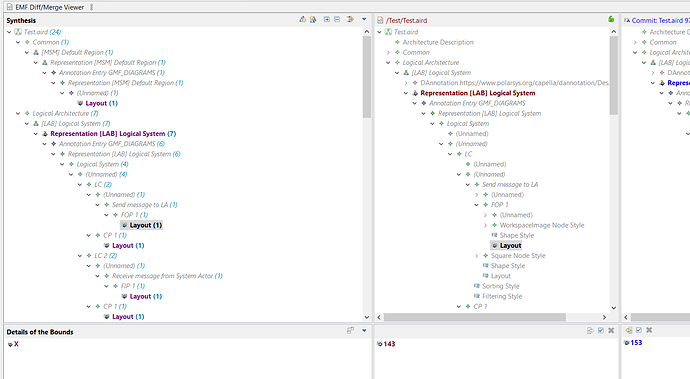Select Layout (1) under FIP 1 (1)

pyautogui.click(x=146, y=297)
